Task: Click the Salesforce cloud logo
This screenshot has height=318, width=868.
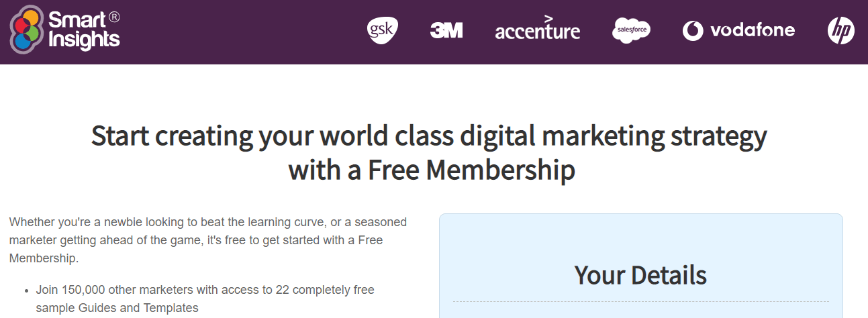Action: coord(632,31)
